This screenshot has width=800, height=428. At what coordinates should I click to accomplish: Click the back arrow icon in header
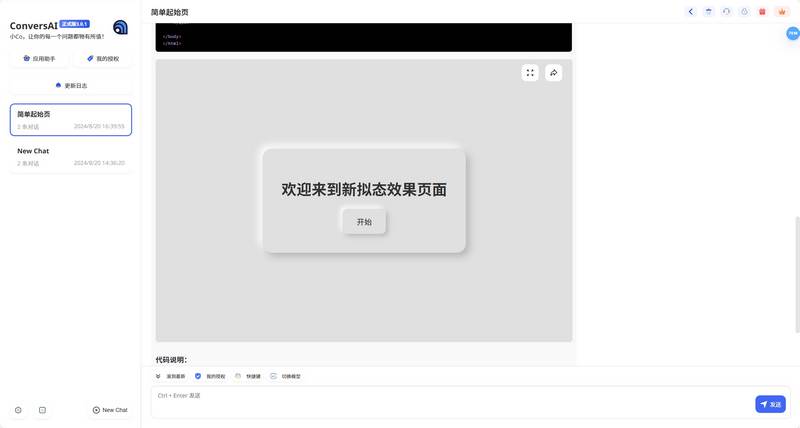[x=691, y=12]
